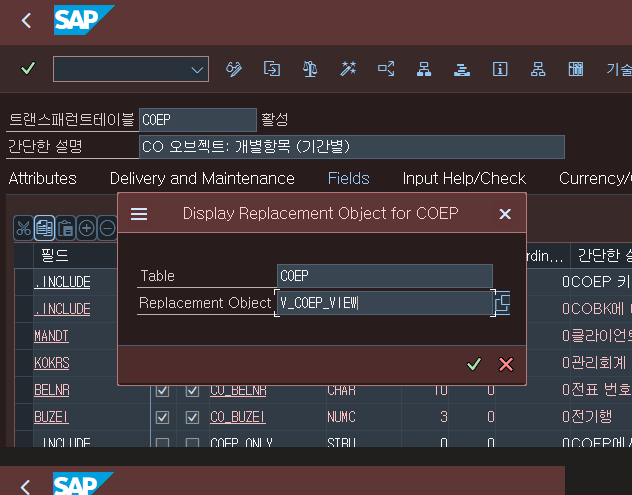Image resolution: width=632 pixels, height=495 pixels.
Task: Click the other object navigation icon
Action: [272, 69]
